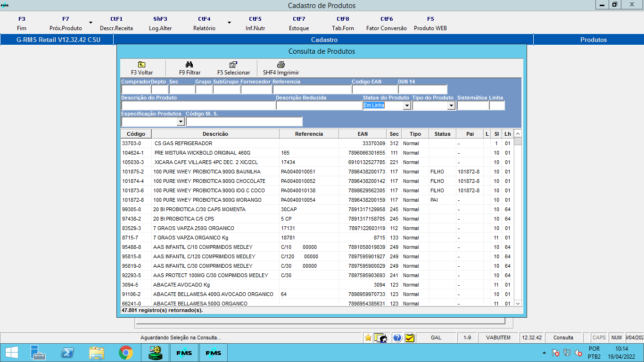Click the yellow clipboard checkmark icon
This screenshot has height=362, width=644.
tap(410, 337)
